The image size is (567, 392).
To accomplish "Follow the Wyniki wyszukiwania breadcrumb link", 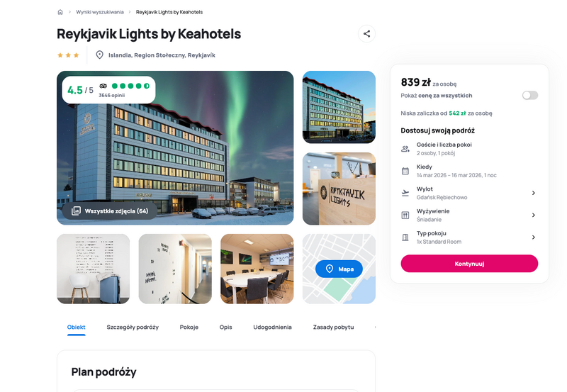I will click(x=100, y=12).
